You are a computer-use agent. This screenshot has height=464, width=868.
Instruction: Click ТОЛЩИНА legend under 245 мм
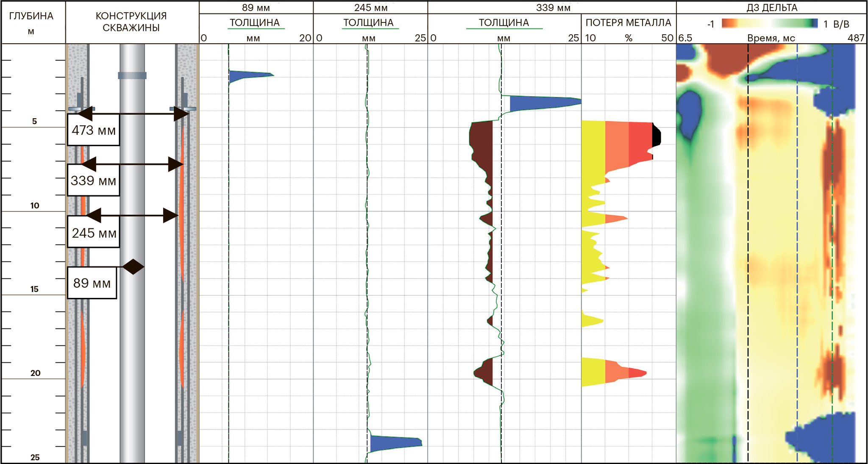[x=368, y=23]
